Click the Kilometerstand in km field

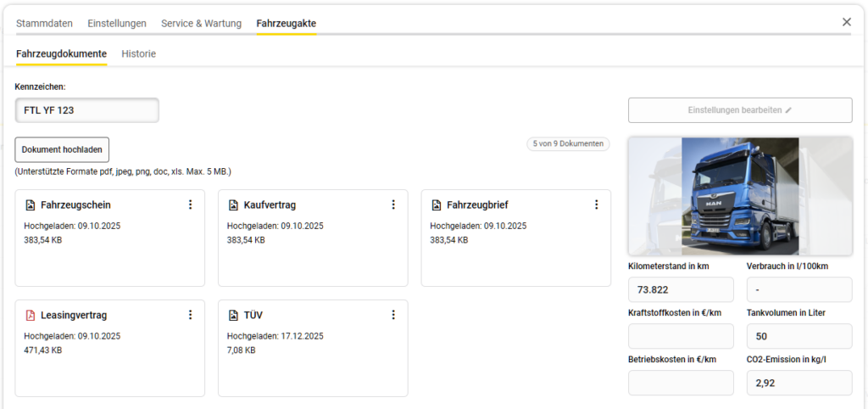680,290
